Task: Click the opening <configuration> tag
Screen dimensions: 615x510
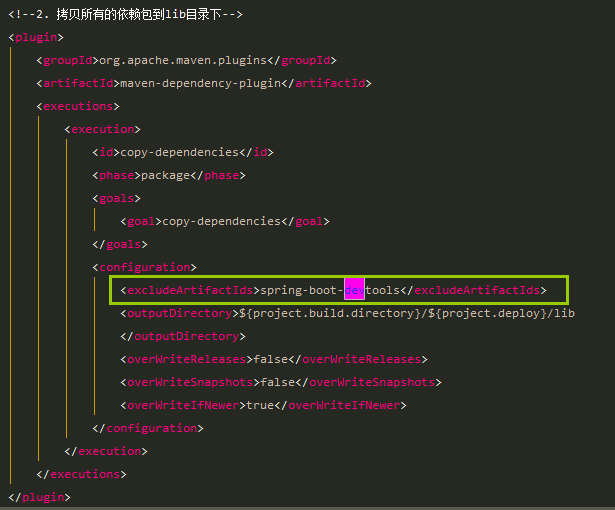Action: click(144, 267)
